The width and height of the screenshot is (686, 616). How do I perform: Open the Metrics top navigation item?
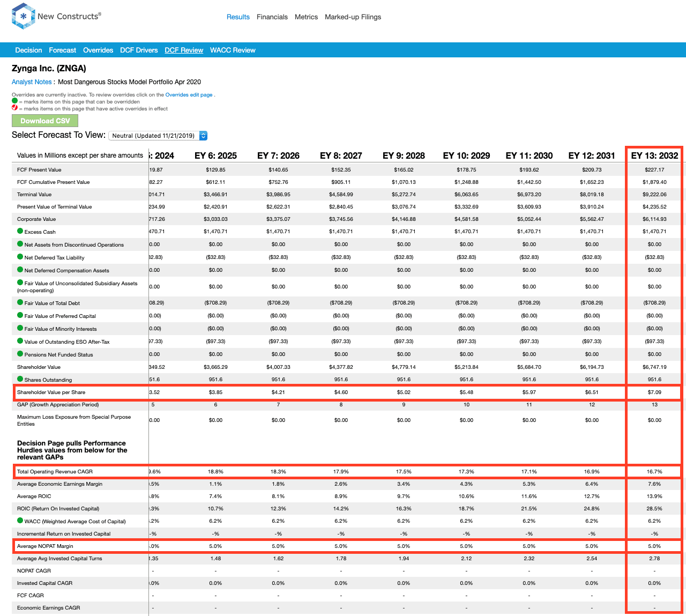pos(306,17)
